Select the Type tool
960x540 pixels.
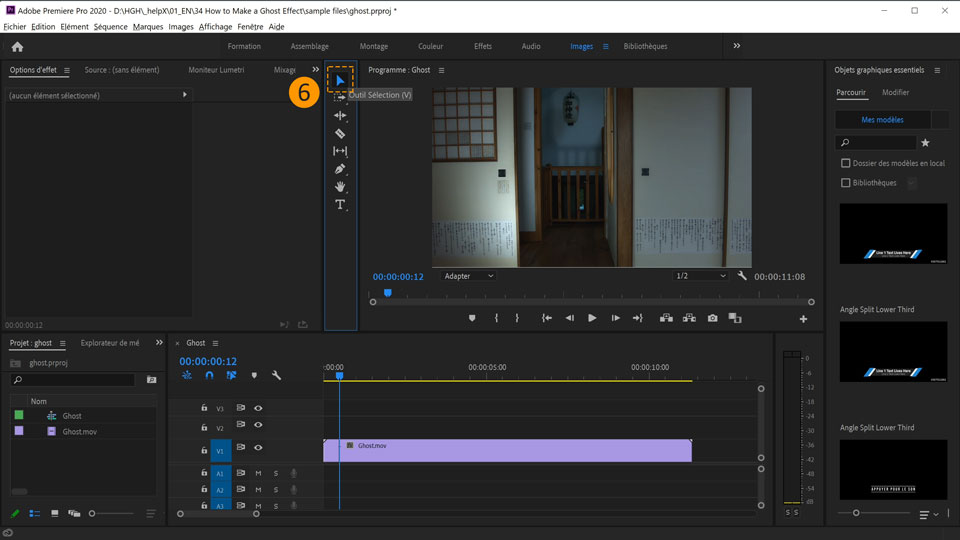340,205
